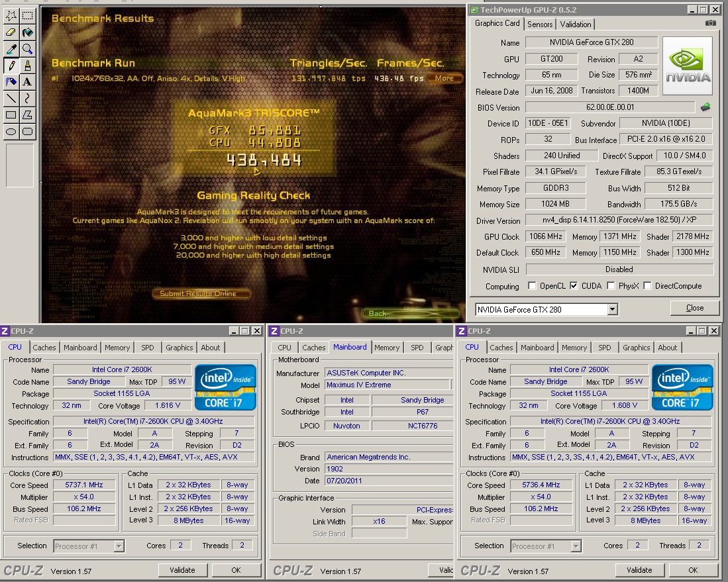This screenshot has width=728, height=582.
Task: Open the Validation tab in GPU-Z
Action: click(x=575, y=24)
